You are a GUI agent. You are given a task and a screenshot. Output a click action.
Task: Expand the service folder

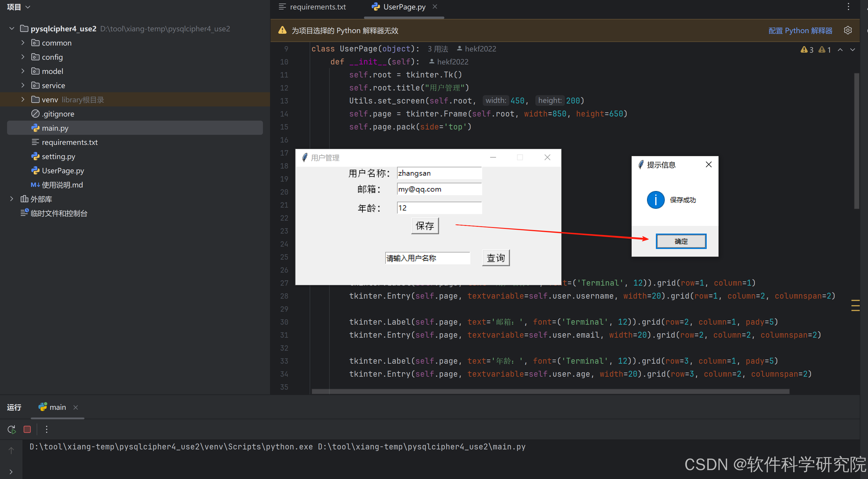pyautogui.click(x=22, y=85)
